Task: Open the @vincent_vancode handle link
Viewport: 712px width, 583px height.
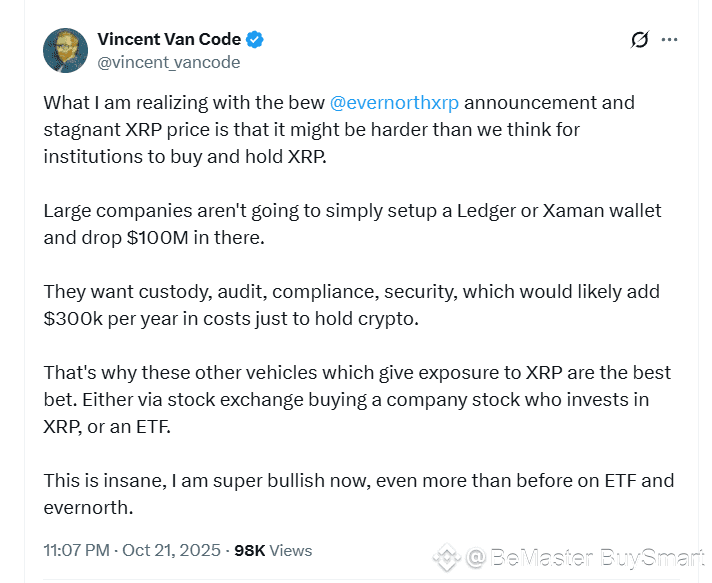Action: click(168, 62)
